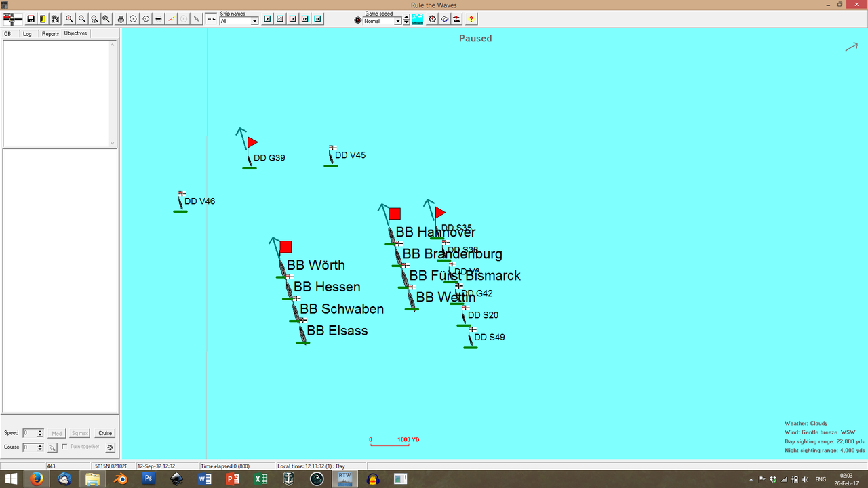Enable the Turn together checkbox
Screen dimensions: 868x488
tap(64, 446)
